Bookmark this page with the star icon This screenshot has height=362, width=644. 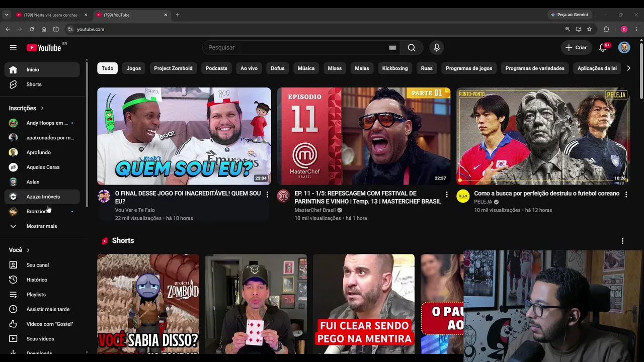click(589, 29)
